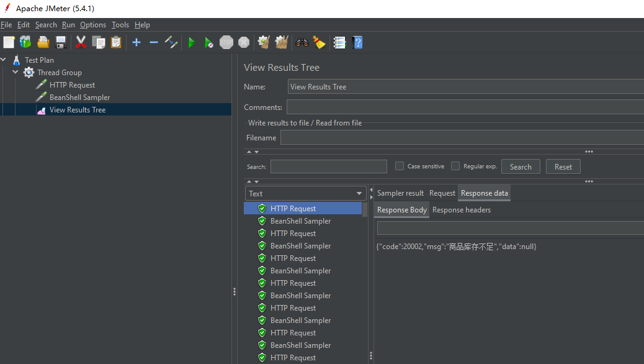Click the tree panel splitter handle dots

point(235,291)
